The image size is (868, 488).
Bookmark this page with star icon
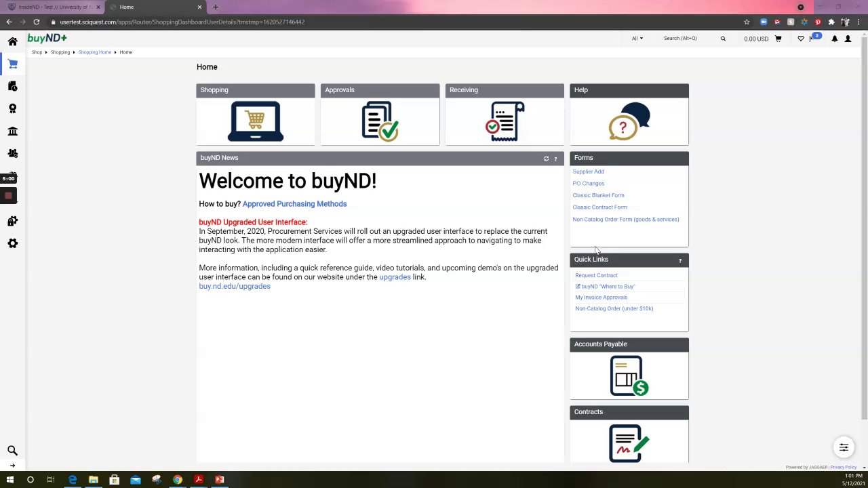(747, 22)
